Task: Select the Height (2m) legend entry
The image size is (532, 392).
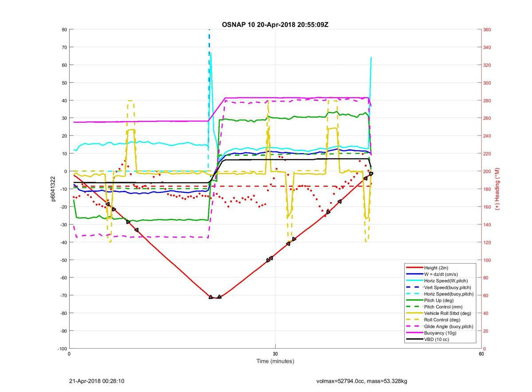Action: [437, 268]
